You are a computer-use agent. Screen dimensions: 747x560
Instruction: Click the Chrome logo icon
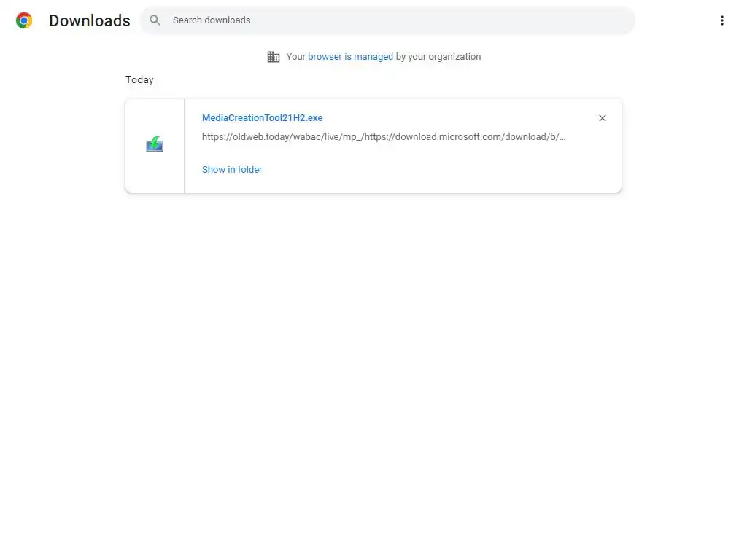pos(24,20)
